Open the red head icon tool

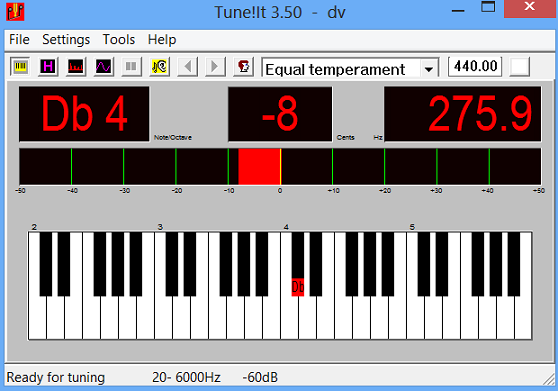(x=243, y=67)
